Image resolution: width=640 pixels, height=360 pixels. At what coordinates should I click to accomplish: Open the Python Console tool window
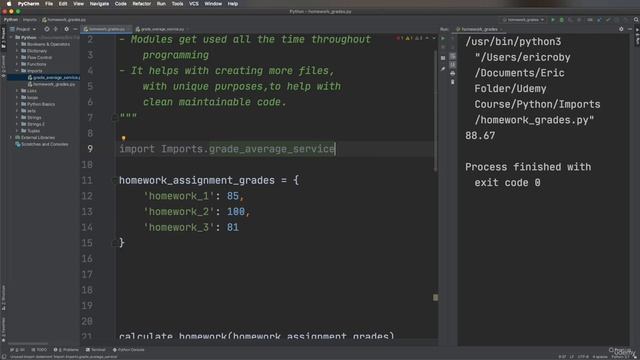click(129, 350)
